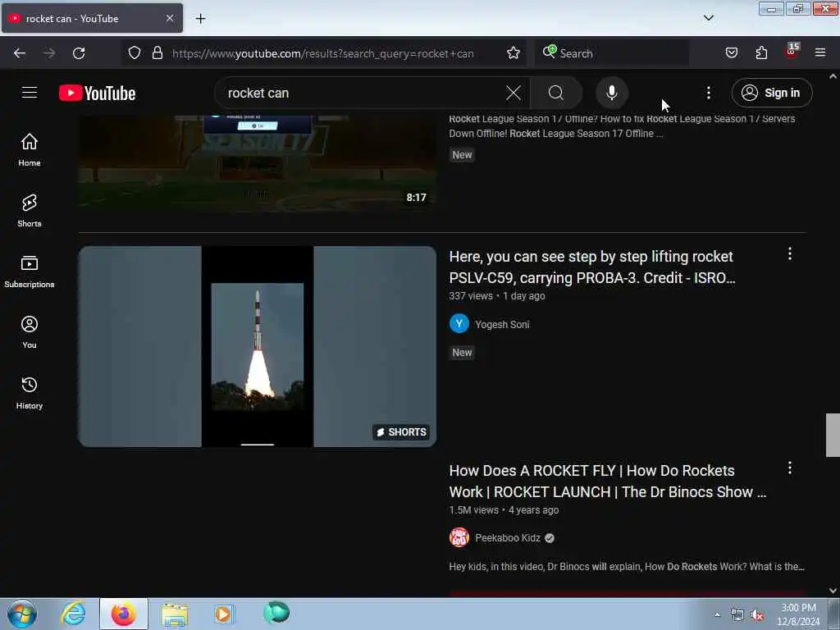Click the YouTube search magnifier button
The height and width of the screenshot is (630, 840).
point(556,94)
